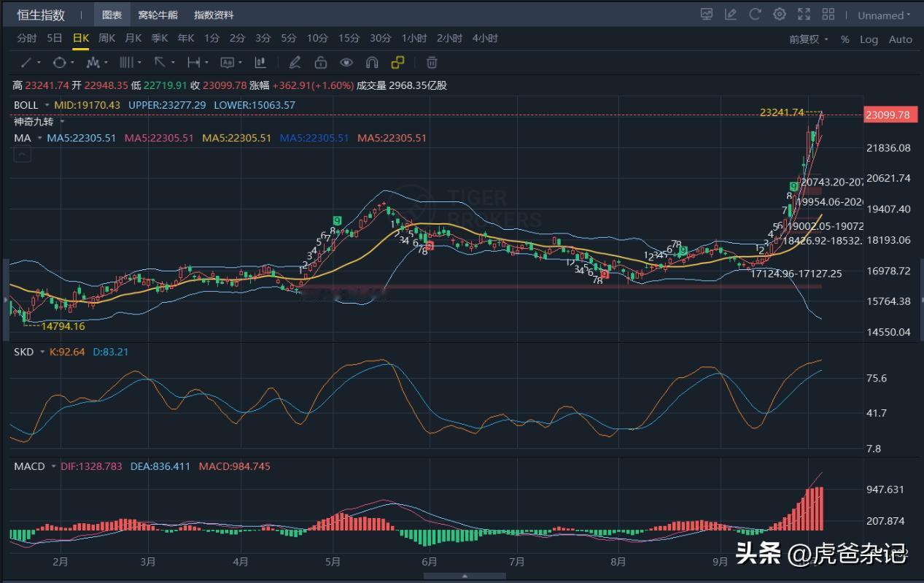
Task: Select the vertical parallel lines tool
Action: tap(126, 63)
